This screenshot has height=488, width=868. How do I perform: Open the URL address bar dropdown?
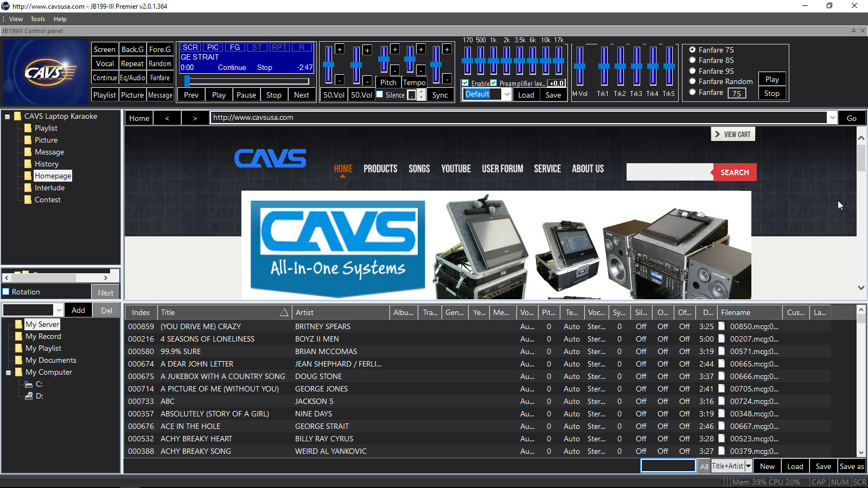coord(832,118)
